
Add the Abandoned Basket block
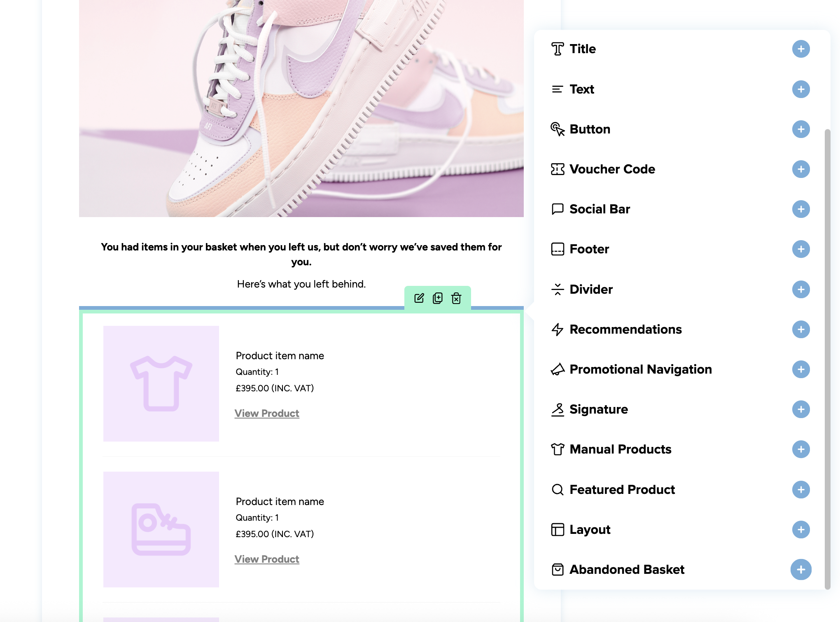click(x=801, y=570)
